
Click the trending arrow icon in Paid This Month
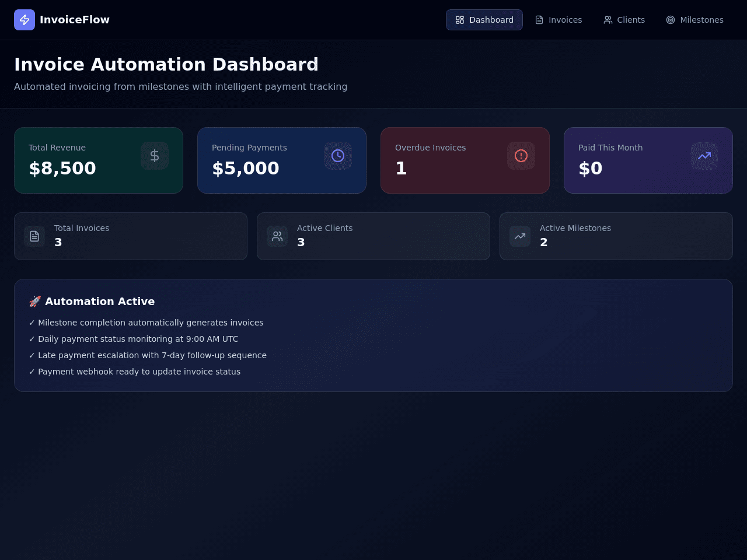(704, 156)
